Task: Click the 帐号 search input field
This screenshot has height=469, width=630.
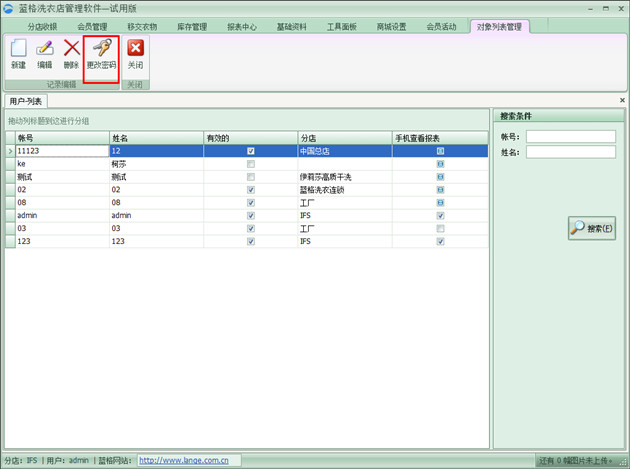Action: (x=570, y=137)
